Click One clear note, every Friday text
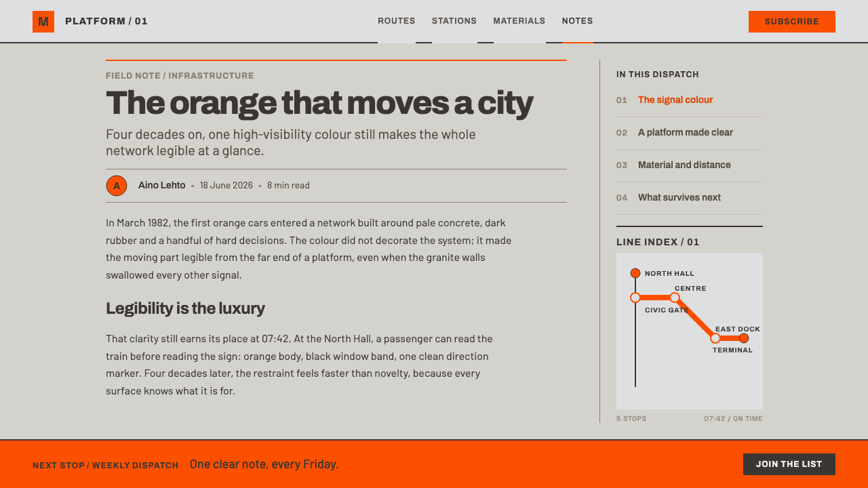Screen dimensions: 868x488 point(264,464)
